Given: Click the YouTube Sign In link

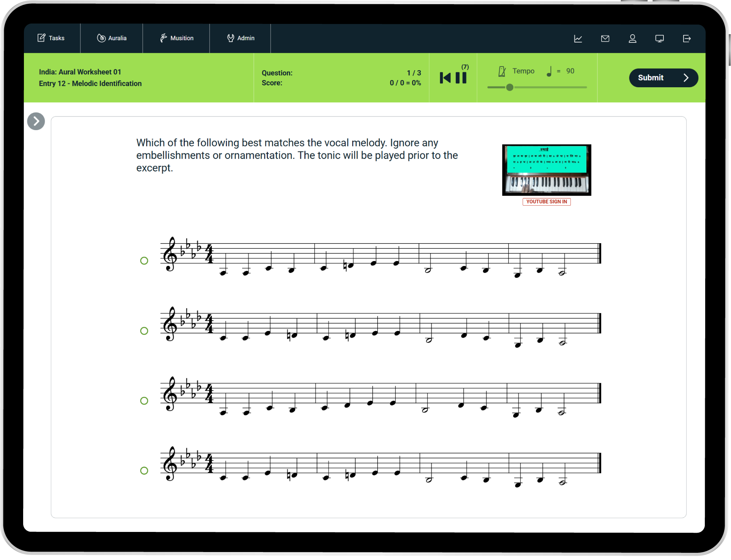Looking at the screenshot, I should [546, 202].
